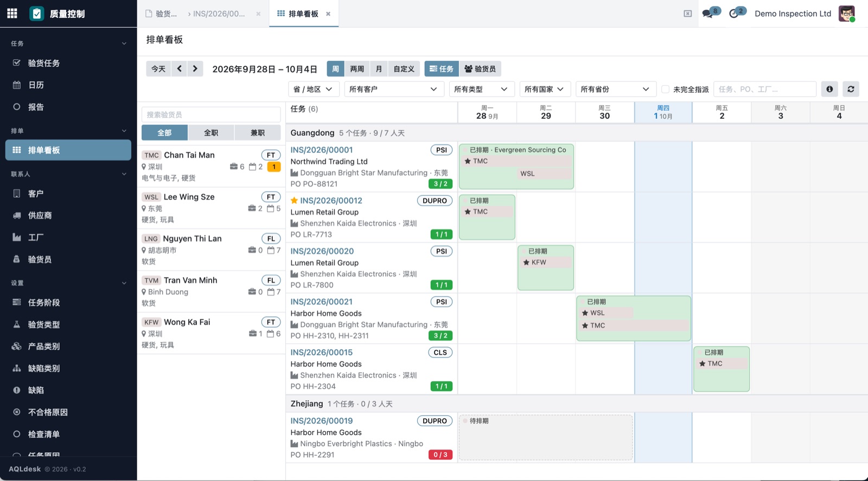Screen dimensions: 868x481
Task: Open 验货任务 in sidebar
Action: [68, 63]
